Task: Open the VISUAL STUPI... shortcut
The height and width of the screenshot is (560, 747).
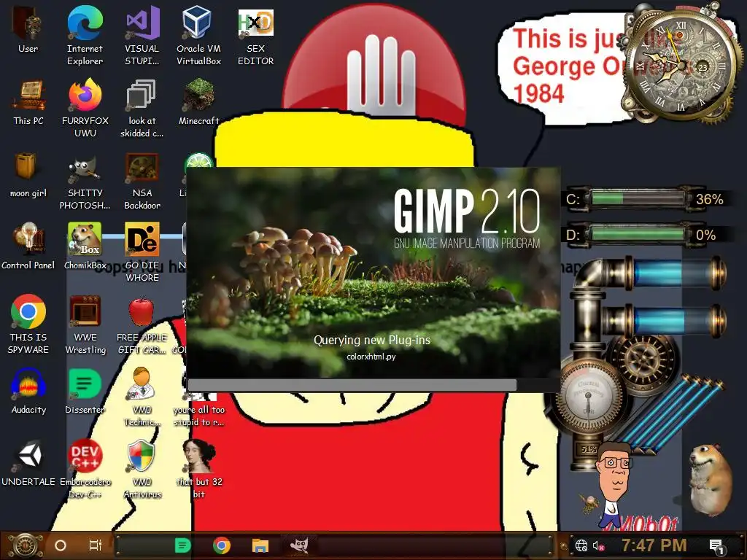Action: point(142,35)
